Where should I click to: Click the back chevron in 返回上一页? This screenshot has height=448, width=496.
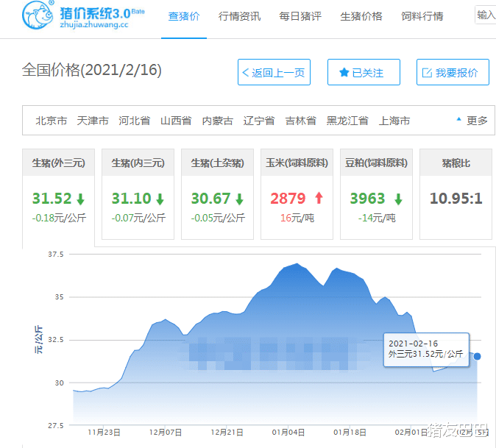(x=246, y=73)
